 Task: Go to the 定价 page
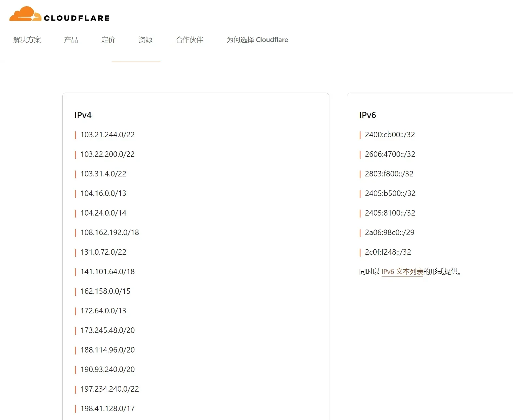108,40
